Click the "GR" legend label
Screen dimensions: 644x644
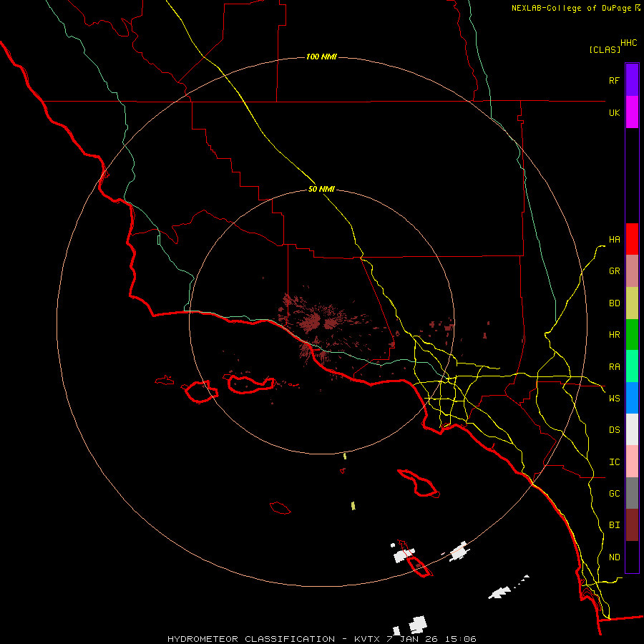click(614, 270)
